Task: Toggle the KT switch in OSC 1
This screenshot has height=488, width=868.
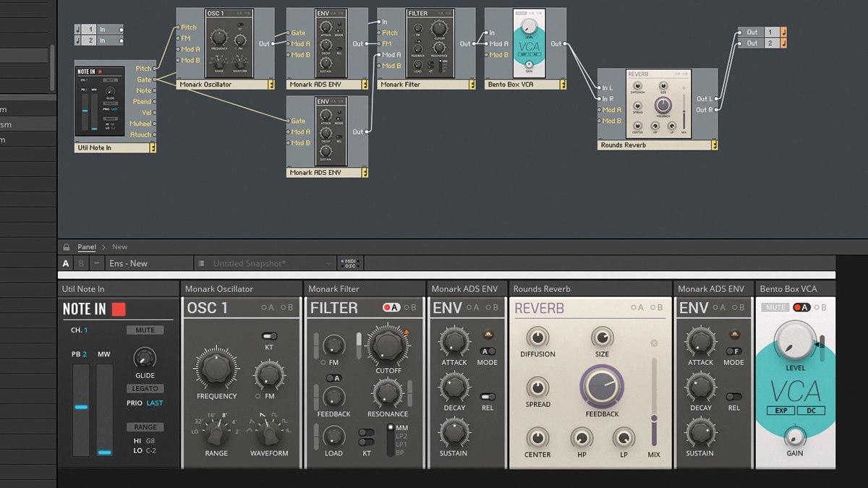Action: [268, 337]
